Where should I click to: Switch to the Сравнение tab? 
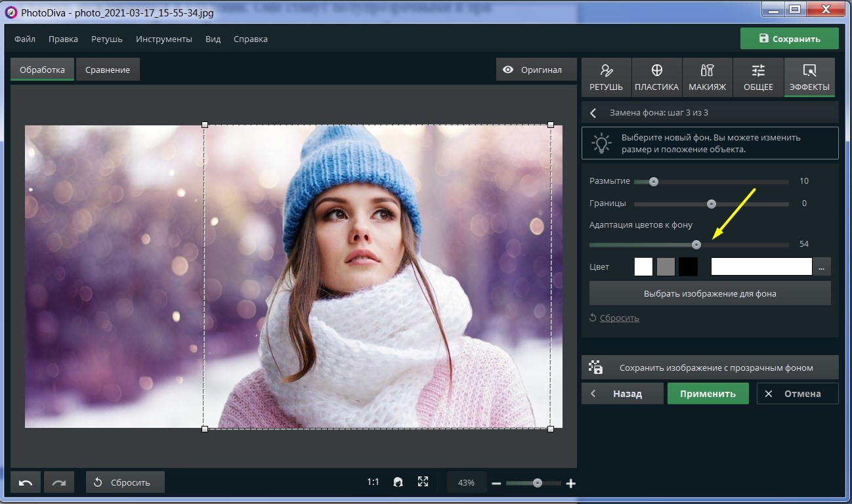(108, 70)
